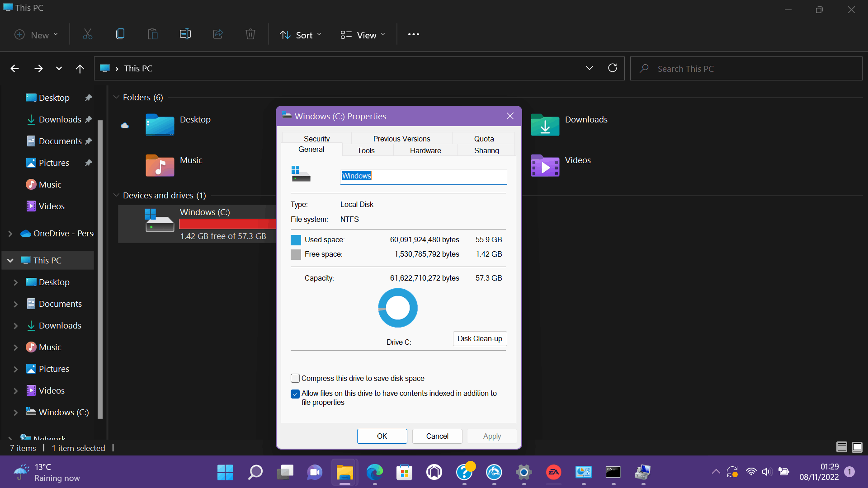
Task: Collapse the This PC tree node
Action: [x=10, y=261]
